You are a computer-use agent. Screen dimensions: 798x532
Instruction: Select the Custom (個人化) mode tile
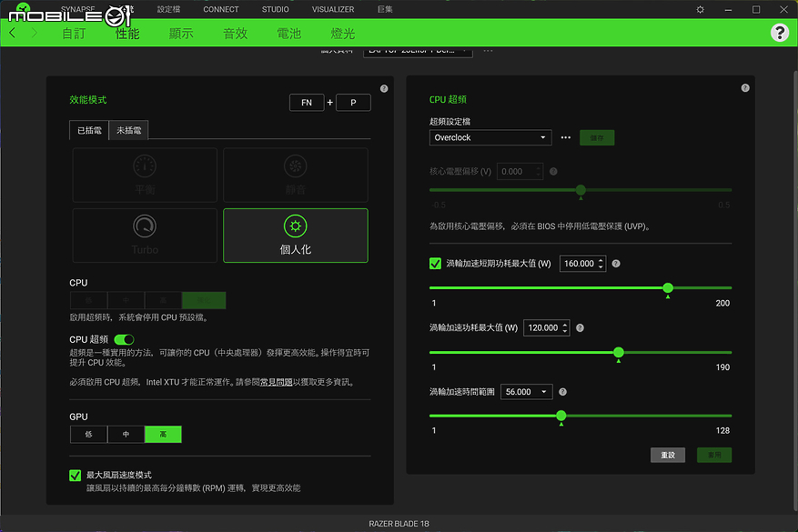coord(296,236)
